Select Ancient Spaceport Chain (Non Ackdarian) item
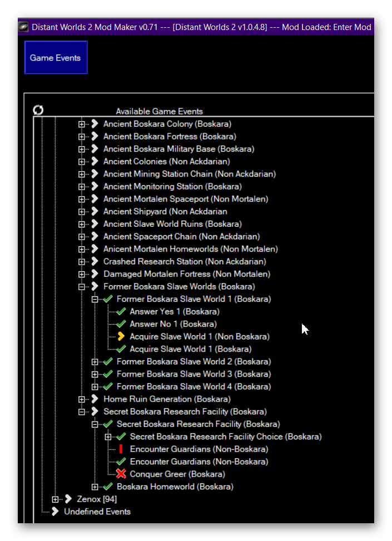 tap(181, 236)
